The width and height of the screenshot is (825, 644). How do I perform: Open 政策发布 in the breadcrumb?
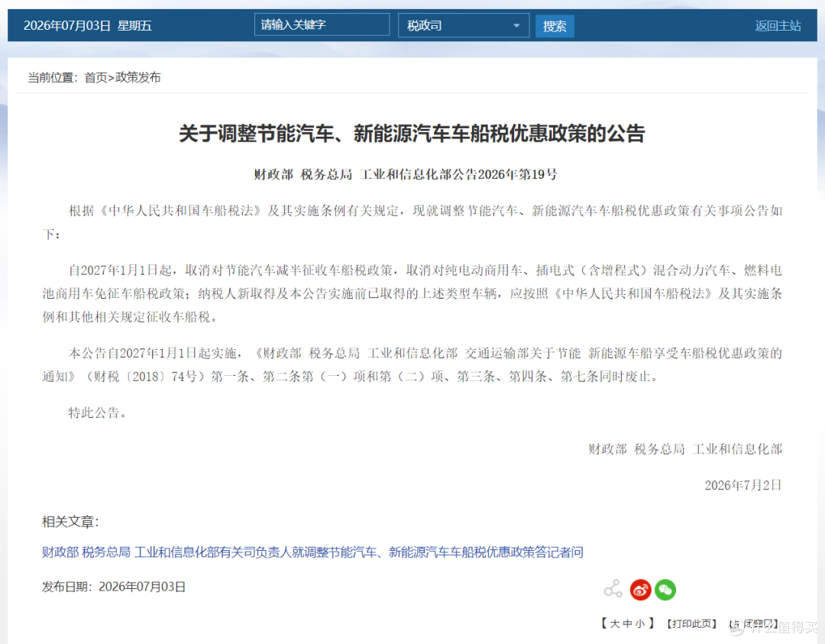point(137,78)
